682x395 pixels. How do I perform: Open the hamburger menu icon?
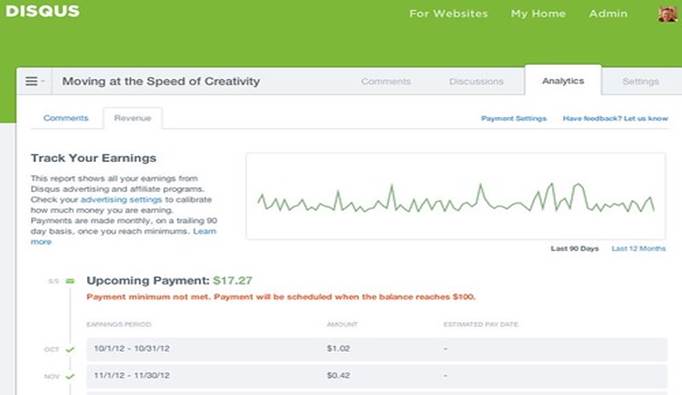coord(31,81)
